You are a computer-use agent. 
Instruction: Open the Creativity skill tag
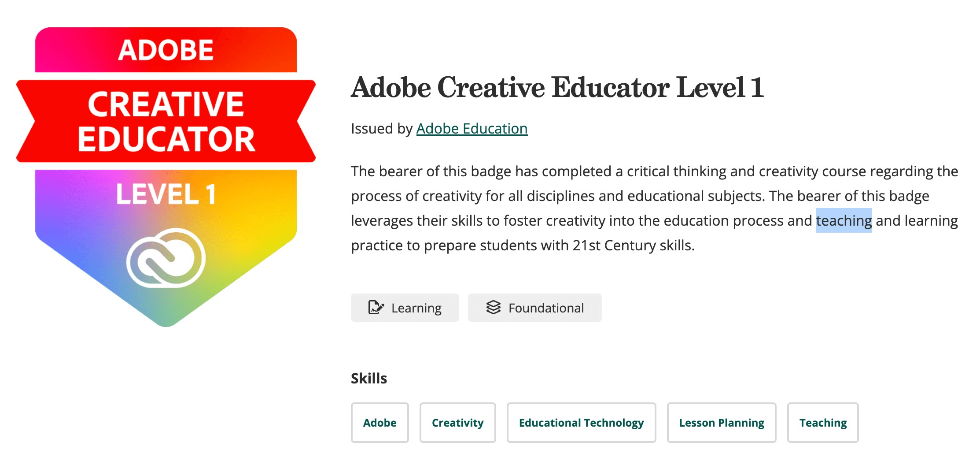pos(457,423)
